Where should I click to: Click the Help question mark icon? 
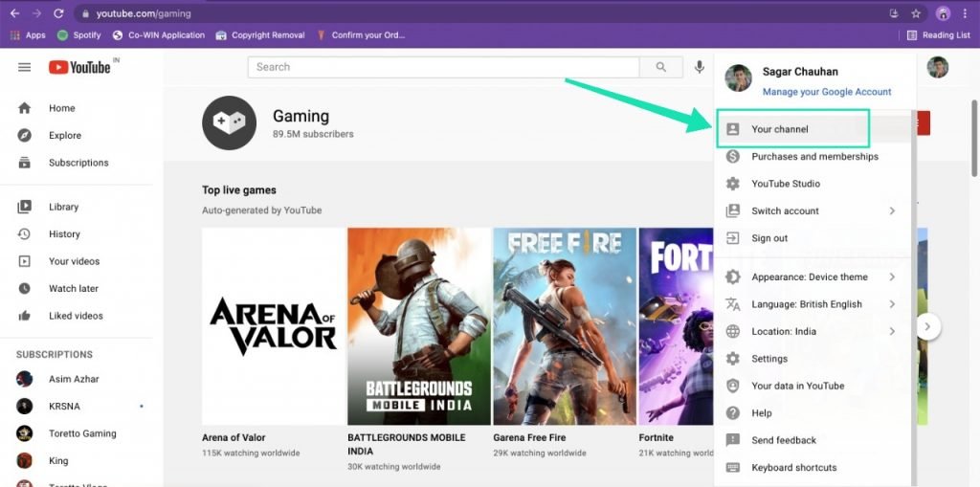click(732, 413)
